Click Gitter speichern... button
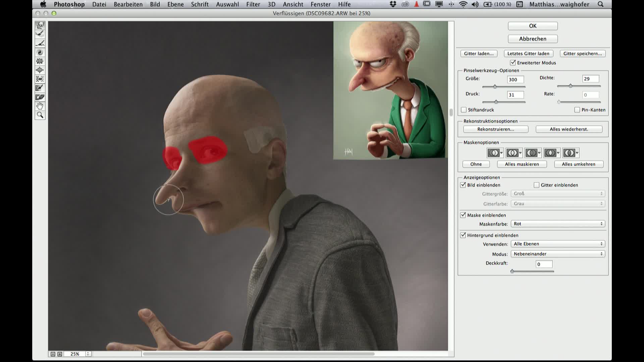644x362 pixels. coord(583,54)
